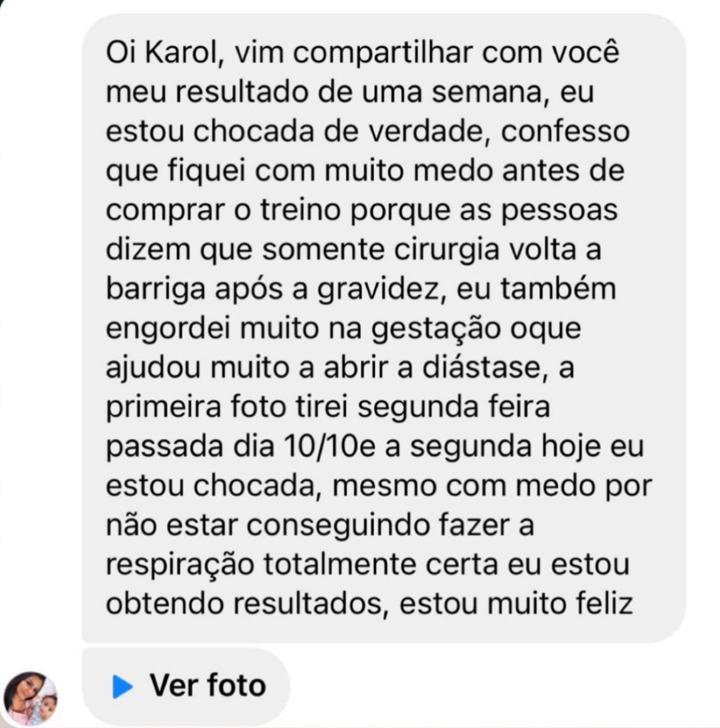Image resolution: width=720 pixels, height=728 pixels.
Task: Click the word 'confesso' in the message
Action: pyautogui.click(x=565, y=132)
